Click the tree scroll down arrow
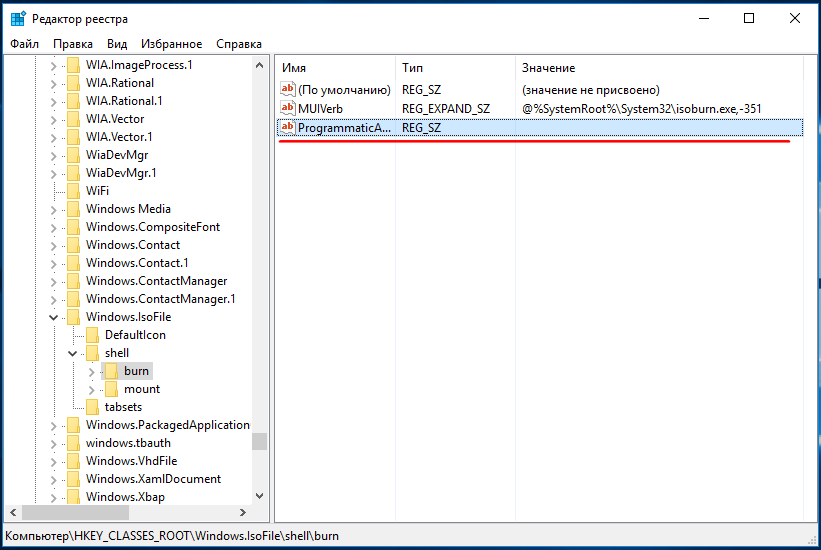This screenshot has height=550, width=821. (259, 496)
